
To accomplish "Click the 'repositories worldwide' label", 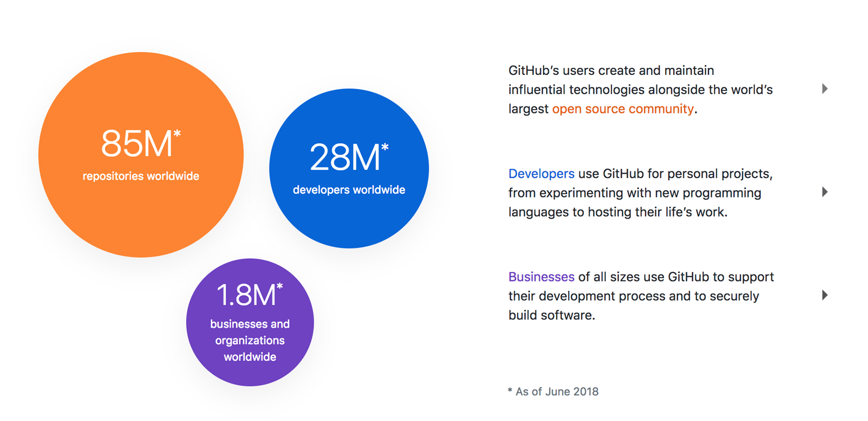I will pyautogui.click(x=141, y=176).
